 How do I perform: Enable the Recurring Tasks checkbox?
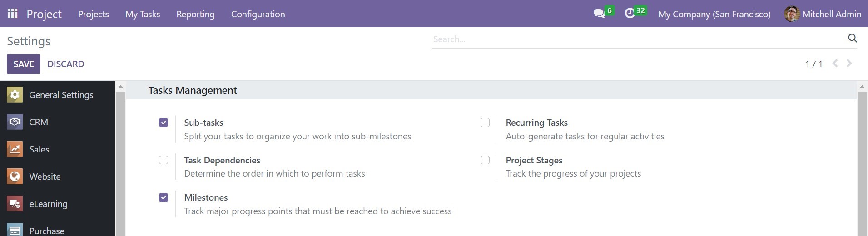[x=485, y=123]
